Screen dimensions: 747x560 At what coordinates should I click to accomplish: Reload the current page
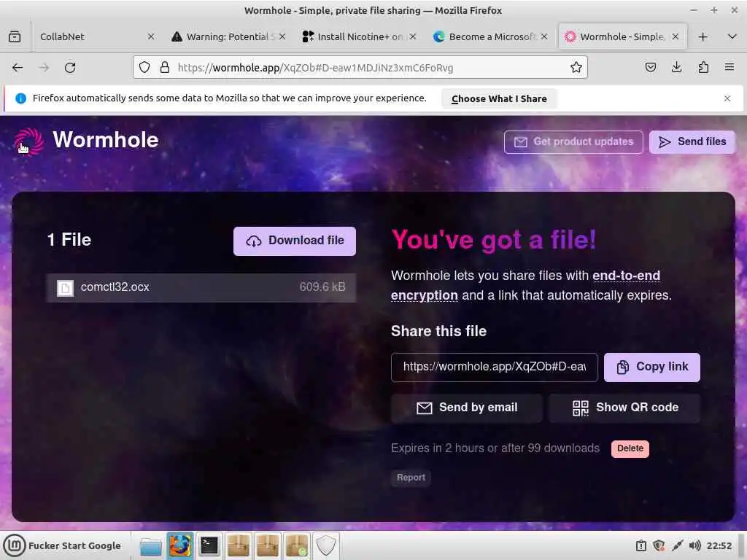click(70, 68)
